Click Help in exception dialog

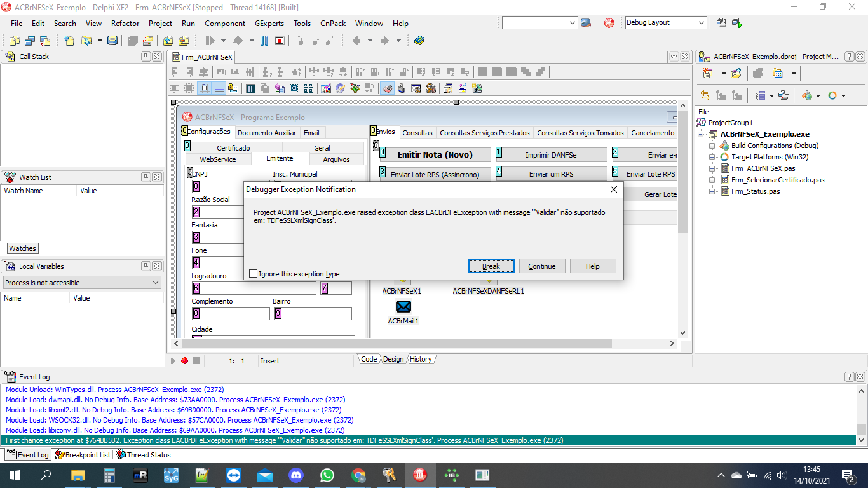(593, 266)
